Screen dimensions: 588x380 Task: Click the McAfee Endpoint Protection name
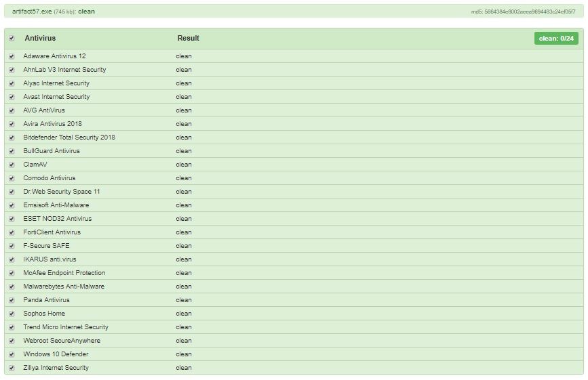[64, 273]
